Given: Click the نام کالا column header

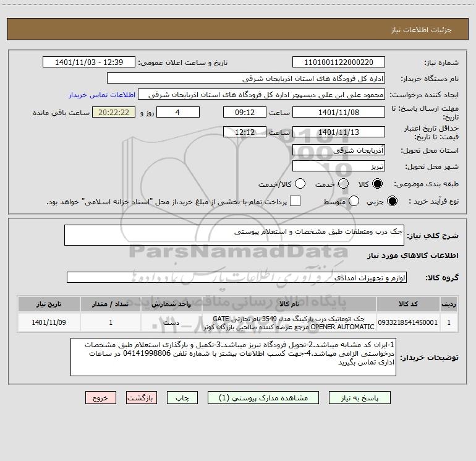Looking at the screenshot, I should pos(289,304).
